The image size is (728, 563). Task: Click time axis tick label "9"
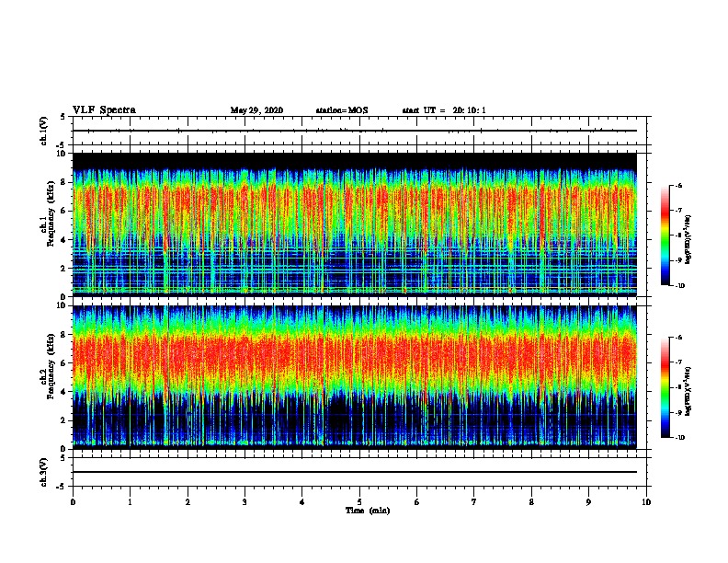coord(588,502)
